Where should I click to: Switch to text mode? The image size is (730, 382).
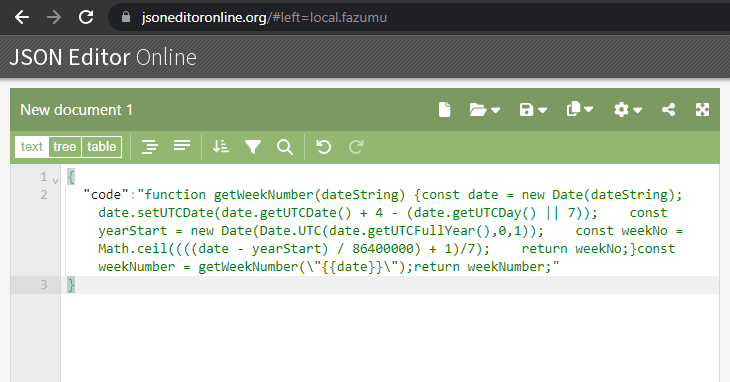coord(32,147)
